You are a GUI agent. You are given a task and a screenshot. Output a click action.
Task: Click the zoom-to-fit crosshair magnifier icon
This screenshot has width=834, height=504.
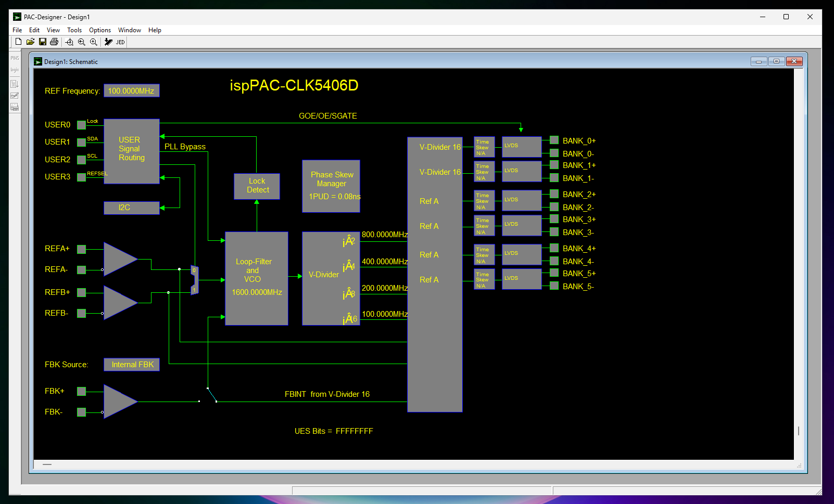69,42
